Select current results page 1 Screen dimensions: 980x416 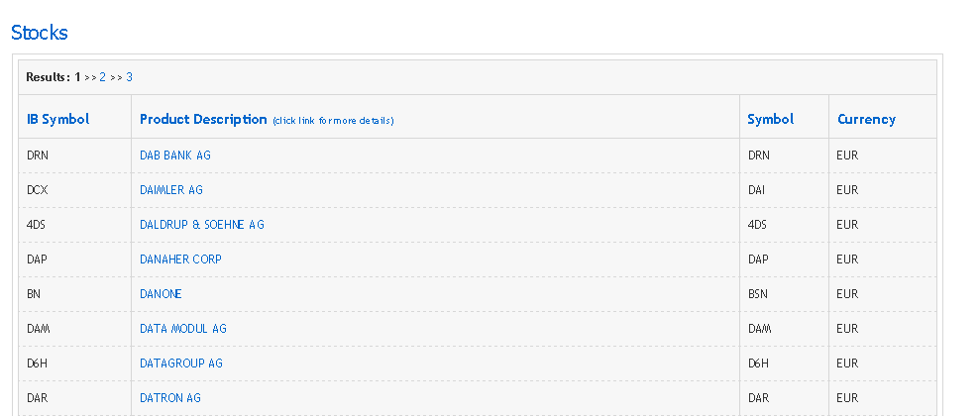point(77,77)
